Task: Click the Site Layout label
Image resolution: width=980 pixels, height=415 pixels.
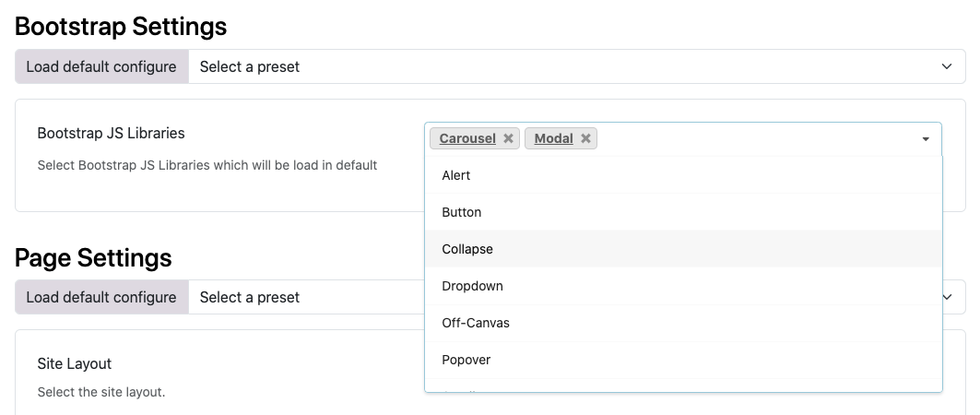Action: (x=75, y=363)
